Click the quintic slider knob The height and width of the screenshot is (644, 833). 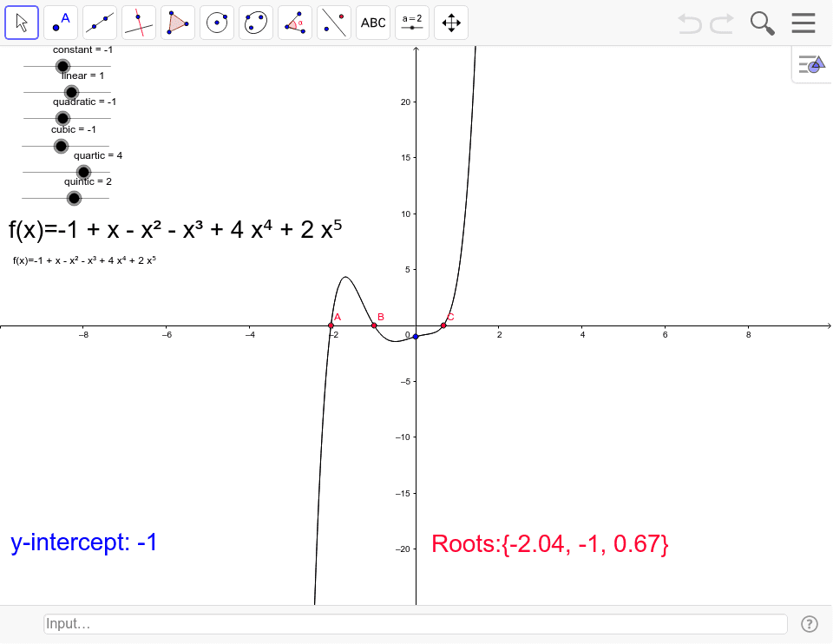point(74,199)
